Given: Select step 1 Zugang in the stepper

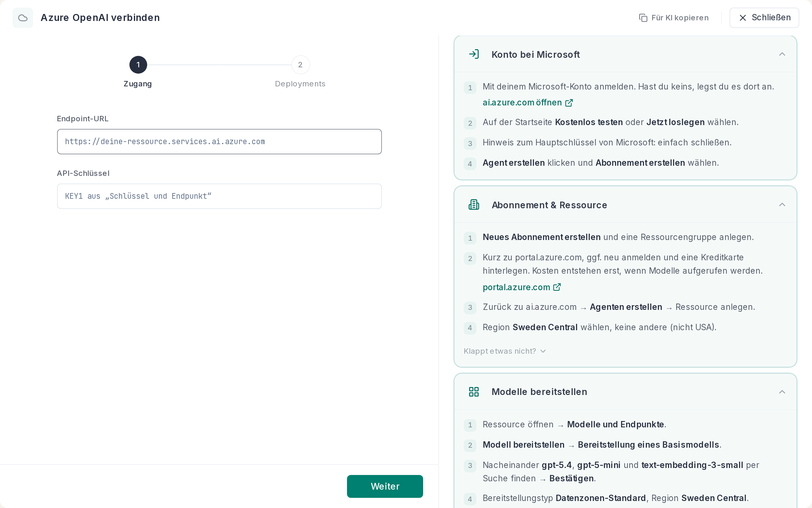Looking at the screenshot, I should click(x=138, y=65).
